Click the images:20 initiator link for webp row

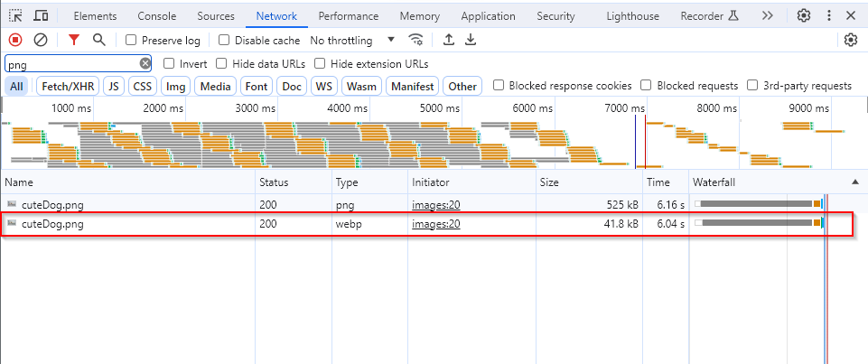pyautogui.click(x=435, y=224)
